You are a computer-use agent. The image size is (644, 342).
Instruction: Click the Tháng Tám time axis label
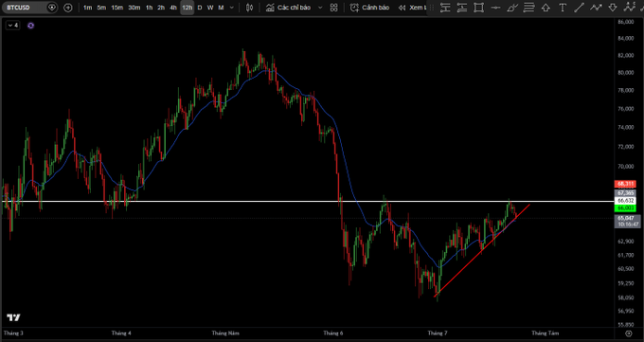[x=545, y=333]
